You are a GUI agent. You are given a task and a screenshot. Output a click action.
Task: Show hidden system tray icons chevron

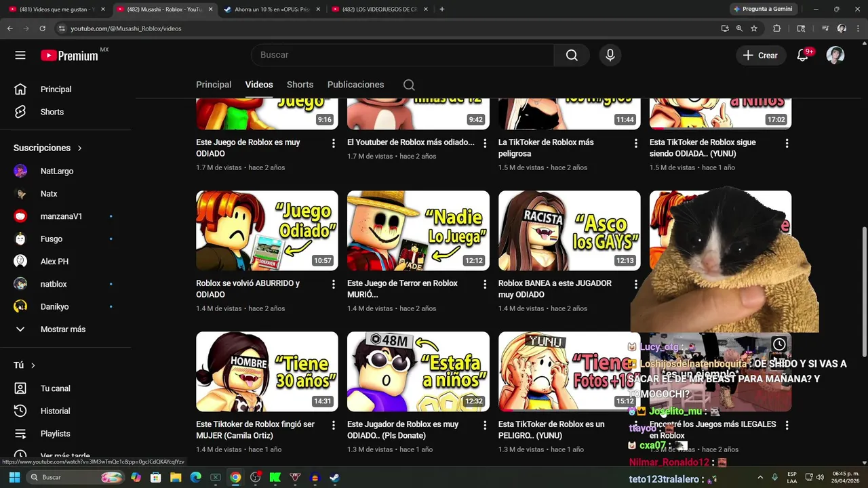click(759, 477)
